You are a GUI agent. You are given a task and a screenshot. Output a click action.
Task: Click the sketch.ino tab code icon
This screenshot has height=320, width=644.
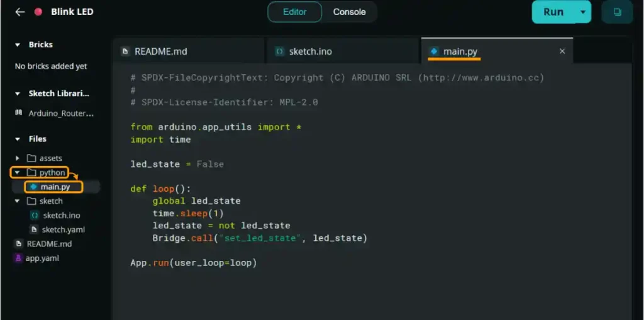(x=280, y=52)
